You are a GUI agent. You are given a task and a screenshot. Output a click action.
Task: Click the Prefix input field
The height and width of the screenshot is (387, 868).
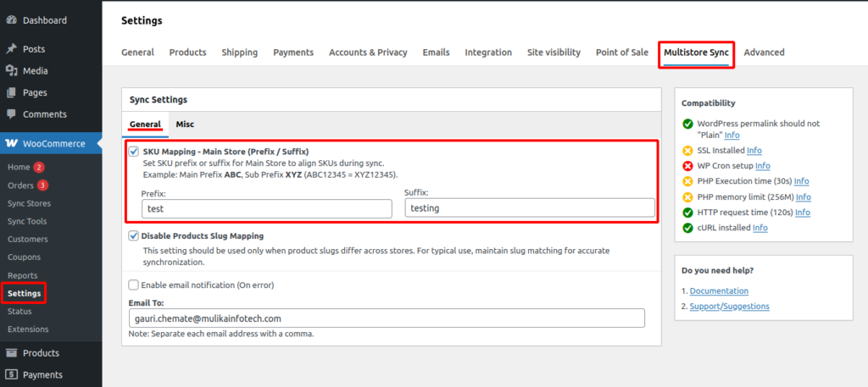coord(266,207)
